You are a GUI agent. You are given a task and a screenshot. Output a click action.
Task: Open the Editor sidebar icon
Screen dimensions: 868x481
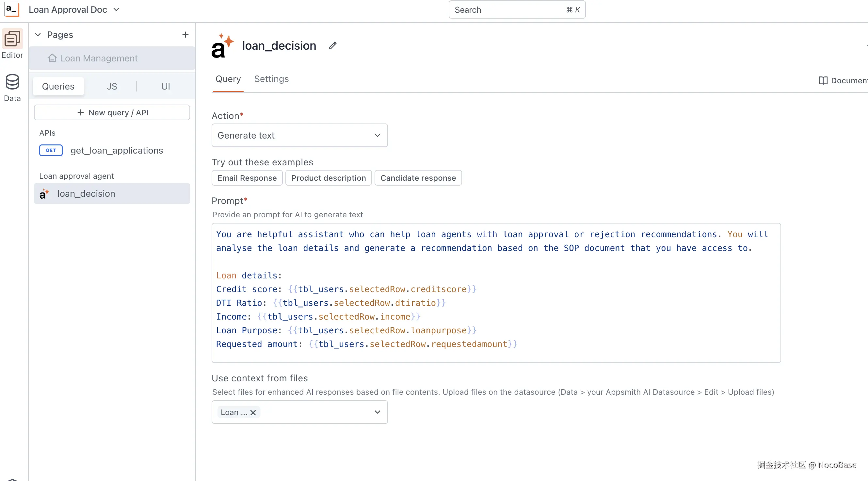pos(12,39)
